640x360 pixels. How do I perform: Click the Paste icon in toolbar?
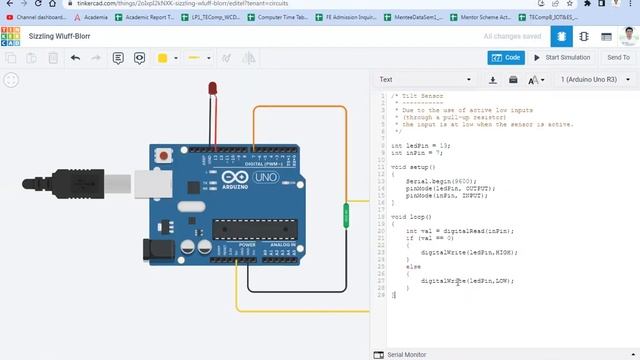[31, 58]
